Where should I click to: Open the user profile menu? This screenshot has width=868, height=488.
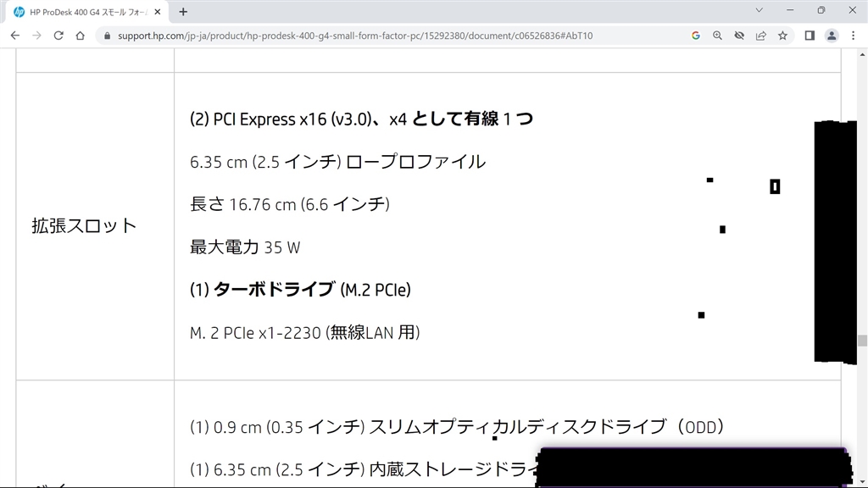coord(832,36)
